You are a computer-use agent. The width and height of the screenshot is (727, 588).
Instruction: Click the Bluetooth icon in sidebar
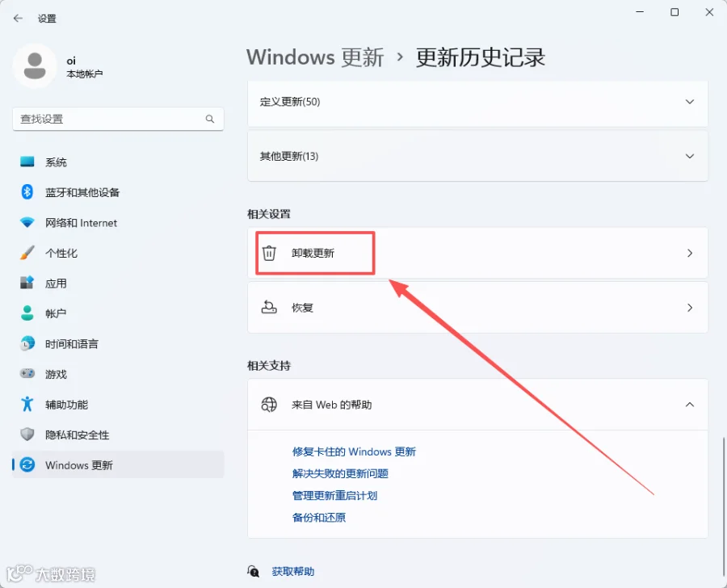[x=27, y=192]
